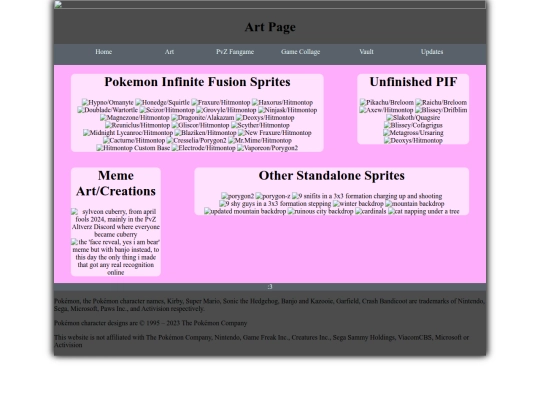
Task: Open the Ninjask/Hitmontop sprite
Action: click(288, 110)
